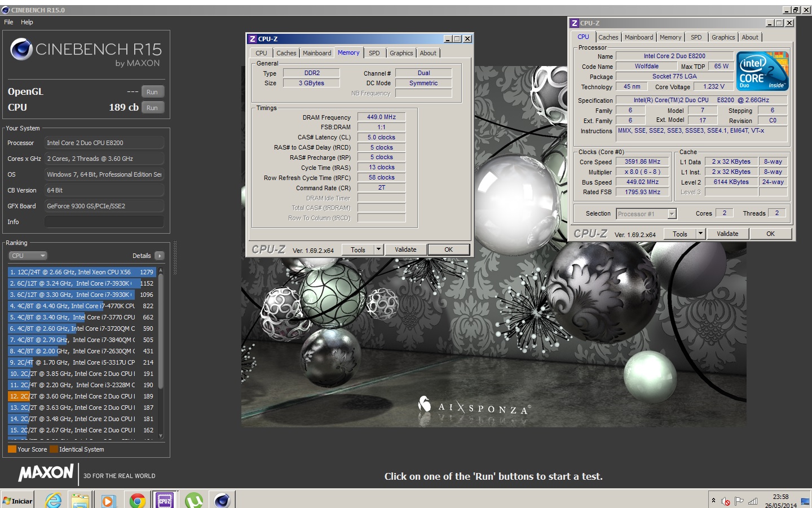The image size is (812, 508).
Task: Expand Tools dropdown arrow in Memory CPU-Z
Action: point(379,249)
